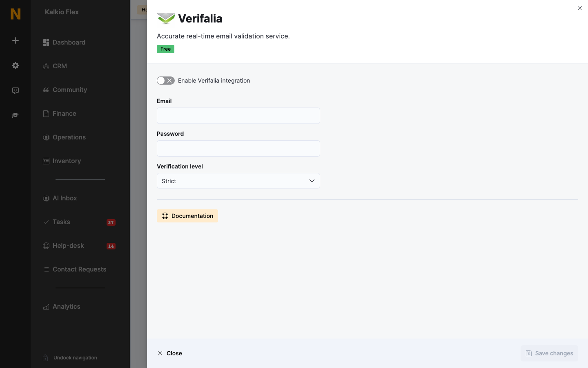Image resolution: width=588 pixels, height=368 pixels.
Task: Click the Finance document icon
Action: pos(46,114)
